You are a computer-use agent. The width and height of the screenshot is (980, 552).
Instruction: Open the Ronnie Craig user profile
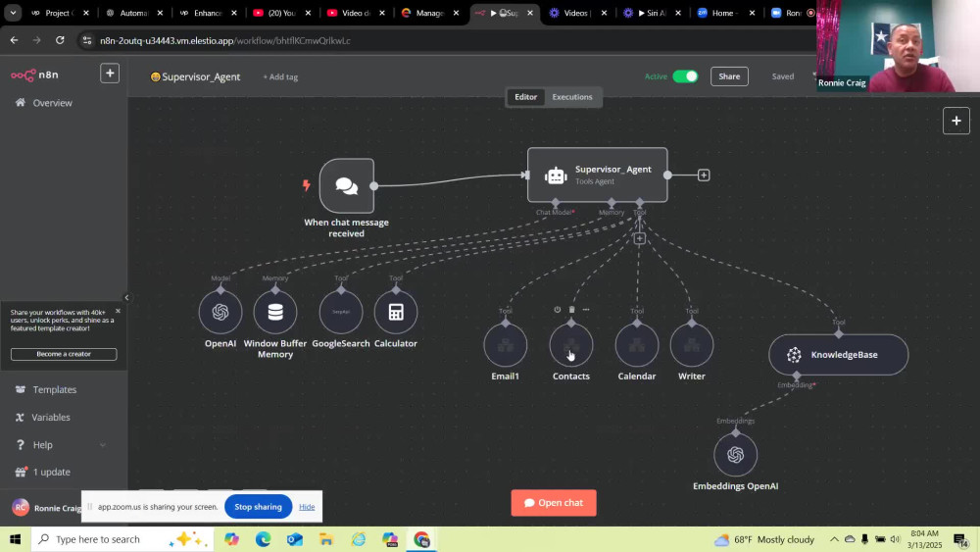click(x=47, y=508)
